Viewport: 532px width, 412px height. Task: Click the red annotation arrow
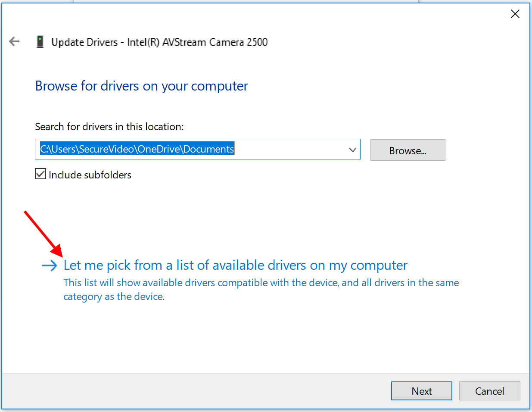click(x=43, y=233)
